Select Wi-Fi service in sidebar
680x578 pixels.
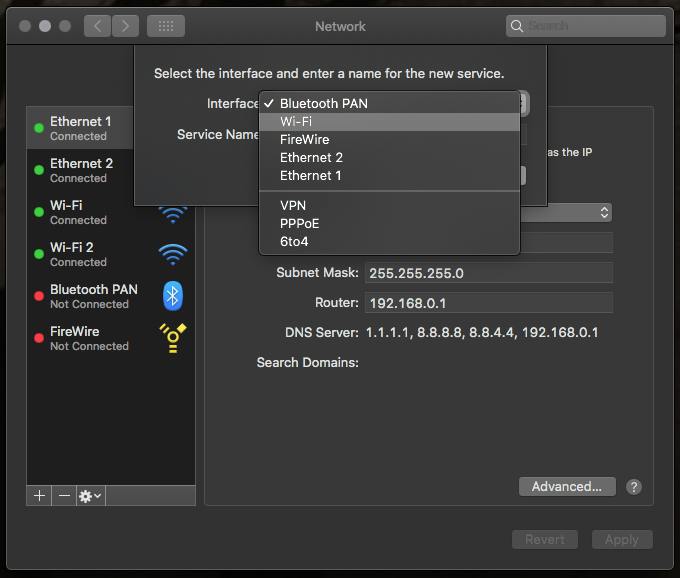111,212
